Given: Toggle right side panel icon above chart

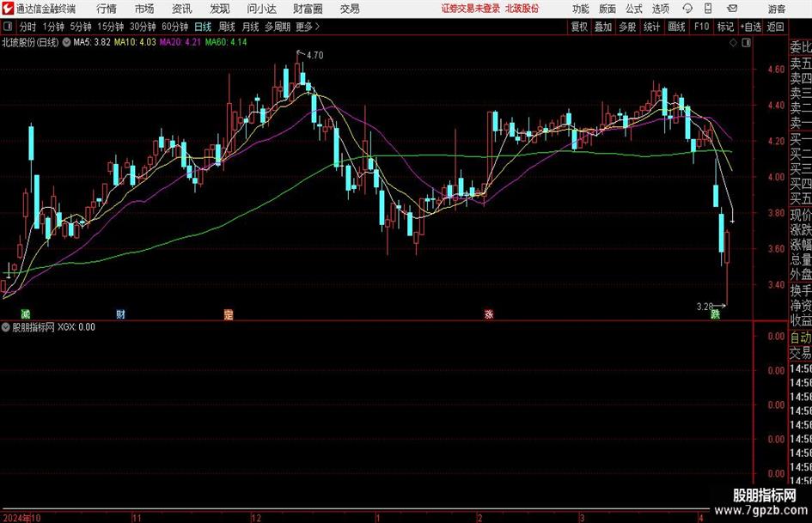Looking at the screenshot, I should click(746, 43).
